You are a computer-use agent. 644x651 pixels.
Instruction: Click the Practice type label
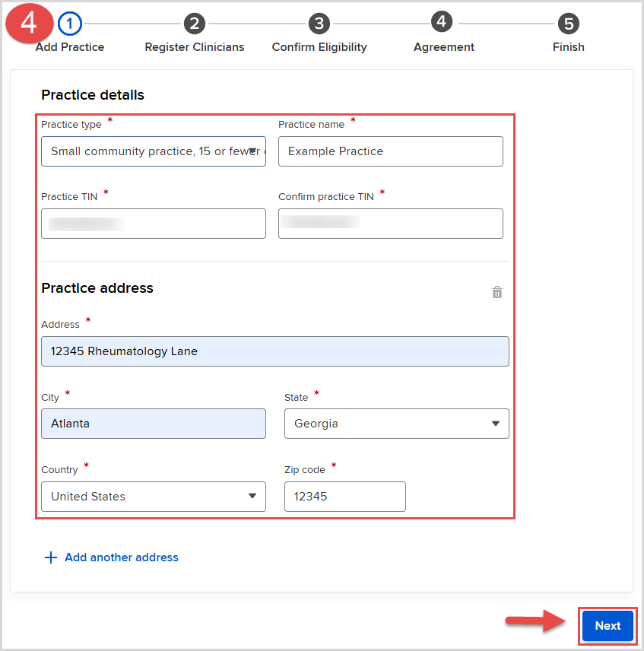point(71,125)
